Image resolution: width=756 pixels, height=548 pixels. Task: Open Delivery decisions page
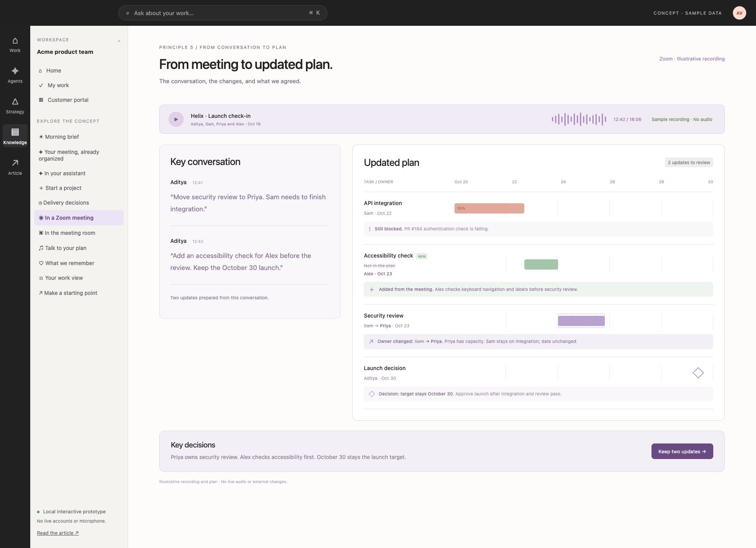(79, 203)
